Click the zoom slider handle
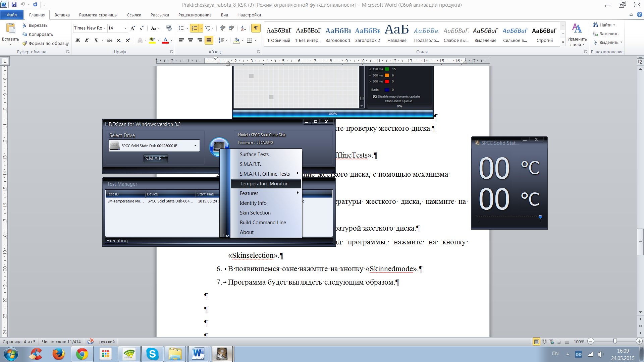 pos(615,341)
